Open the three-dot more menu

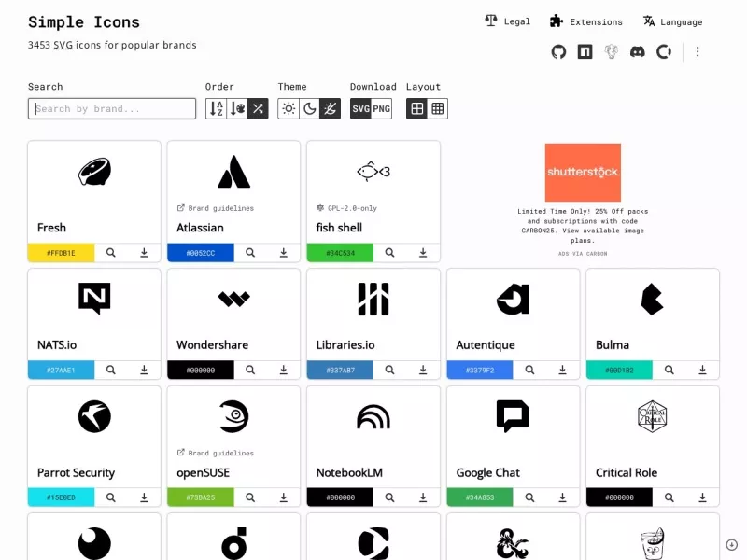click(x=698, y=51)
